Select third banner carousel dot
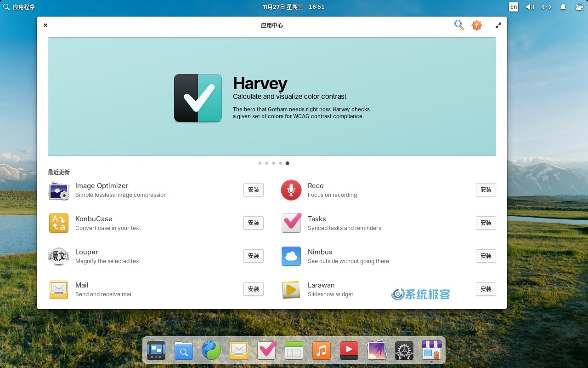This screenshot has width=588, height=368. 273,163
